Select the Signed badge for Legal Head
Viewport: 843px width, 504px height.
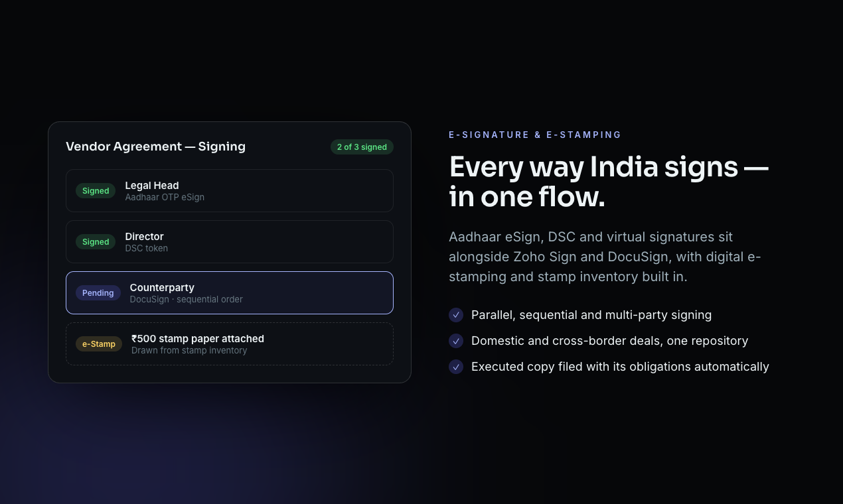coord(96,191)
